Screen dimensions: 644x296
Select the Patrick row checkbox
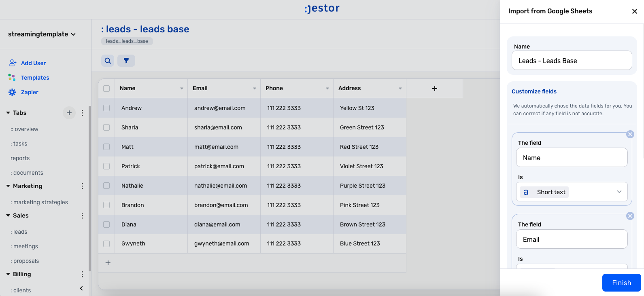tap(106, 166)
